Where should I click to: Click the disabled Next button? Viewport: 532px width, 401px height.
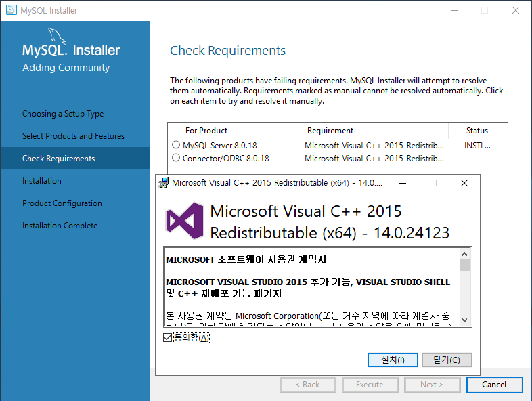pos(432,385)
